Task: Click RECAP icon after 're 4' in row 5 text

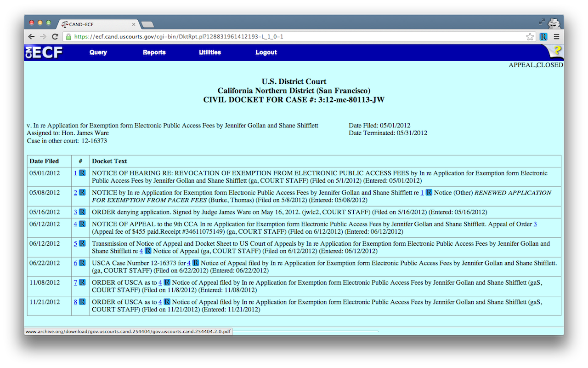Action: pos(148,251)
